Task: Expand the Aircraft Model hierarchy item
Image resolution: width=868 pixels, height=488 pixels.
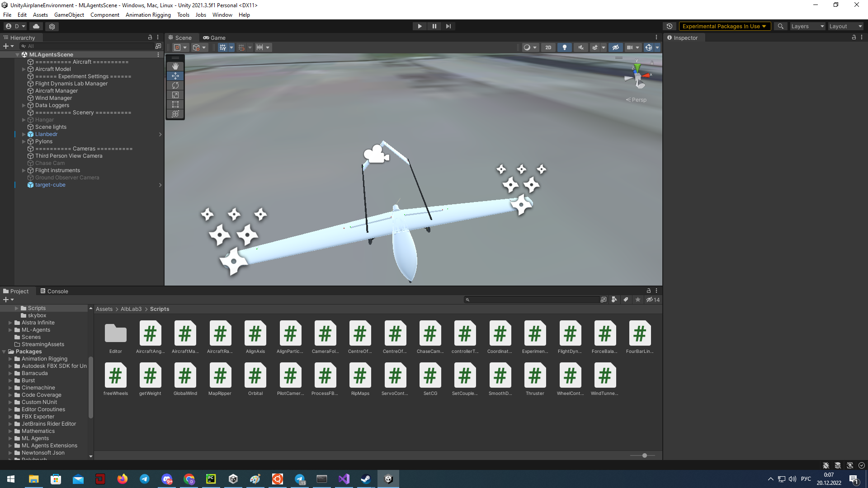Action: coord(24,69)
